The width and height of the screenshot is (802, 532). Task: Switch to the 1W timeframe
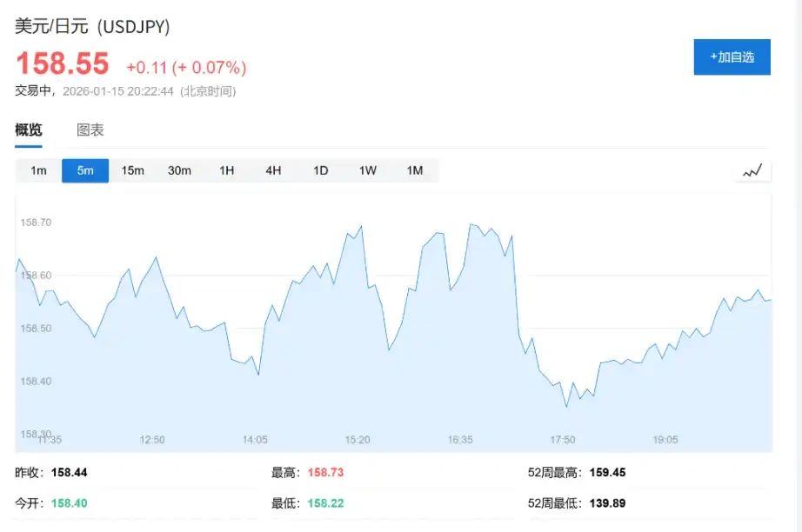pyautogui.click(x=367, y=170)
